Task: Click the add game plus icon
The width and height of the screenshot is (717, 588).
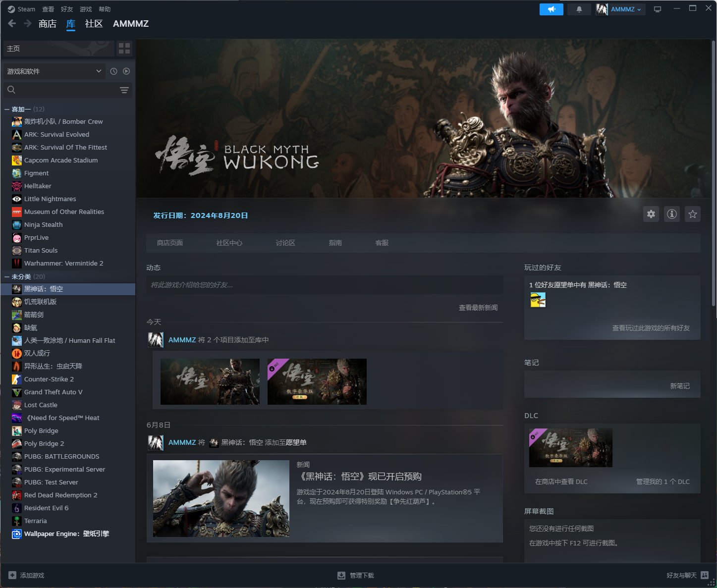Action: click(x=12, y=575)
